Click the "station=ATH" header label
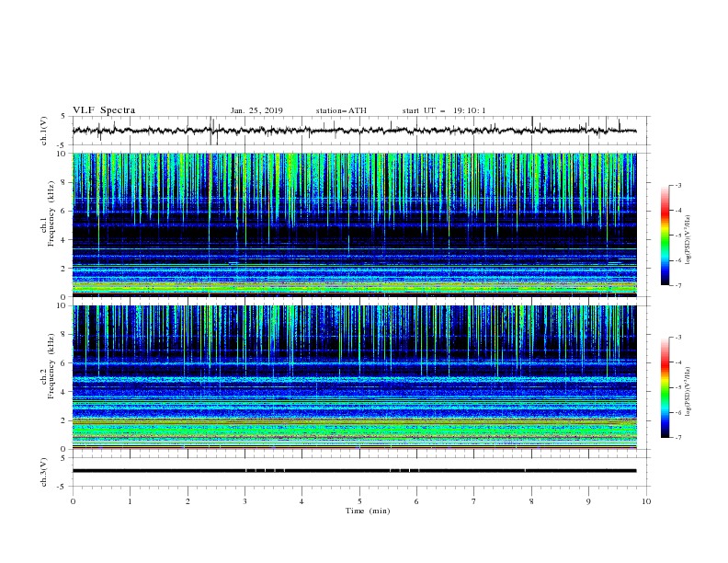 pyautogui.click(x=341, y=110)
